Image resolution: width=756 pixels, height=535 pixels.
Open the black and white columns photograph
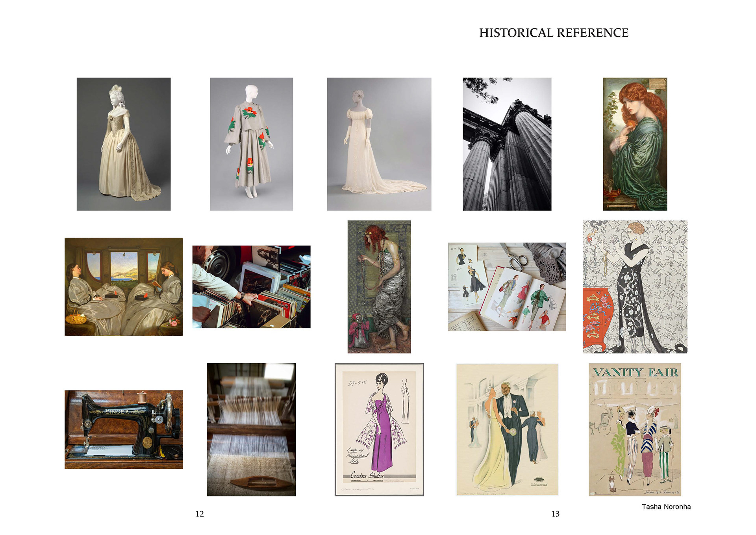point(507,144)
